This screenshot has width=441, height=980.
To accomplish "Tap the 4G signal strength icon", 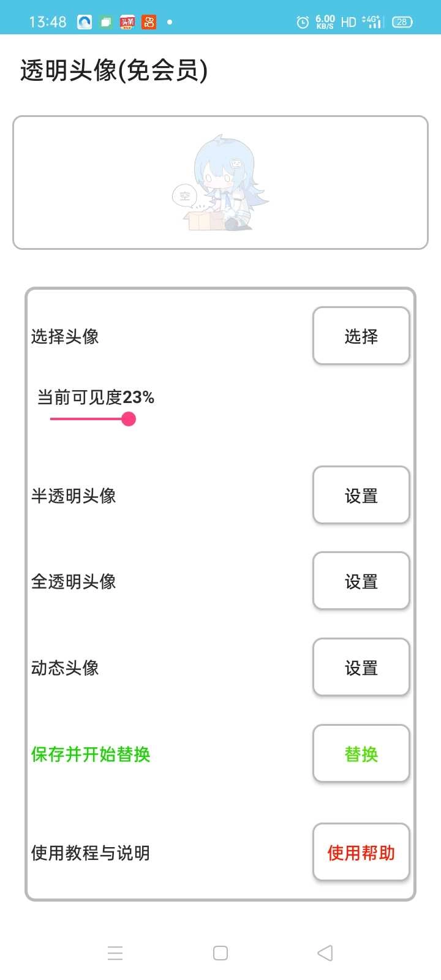I will (x=372, y=22).
